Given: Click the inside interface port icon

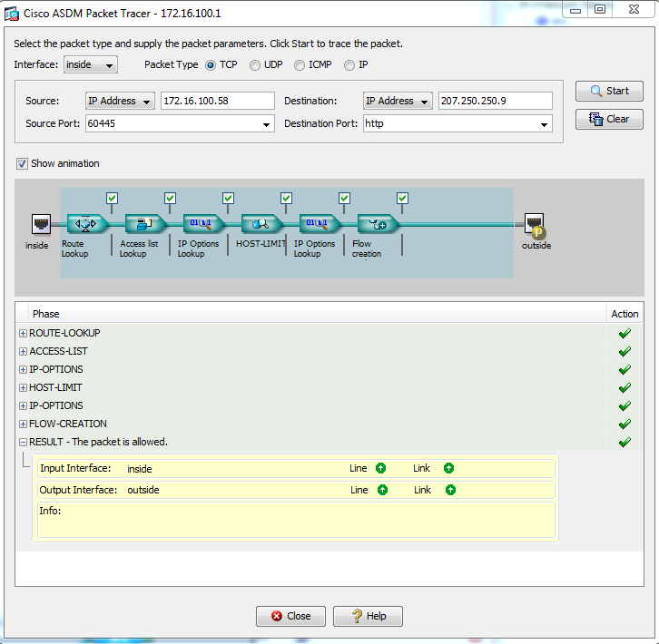Looking at the screenshot, I should coord(41,224).
